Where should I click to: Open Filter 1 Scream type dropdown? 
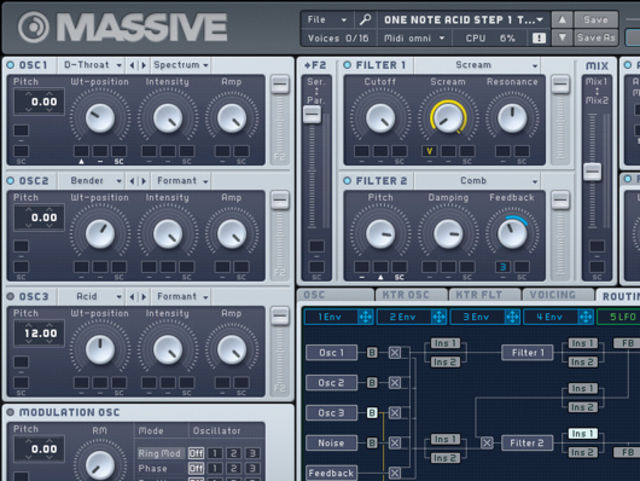coord(478,65)
